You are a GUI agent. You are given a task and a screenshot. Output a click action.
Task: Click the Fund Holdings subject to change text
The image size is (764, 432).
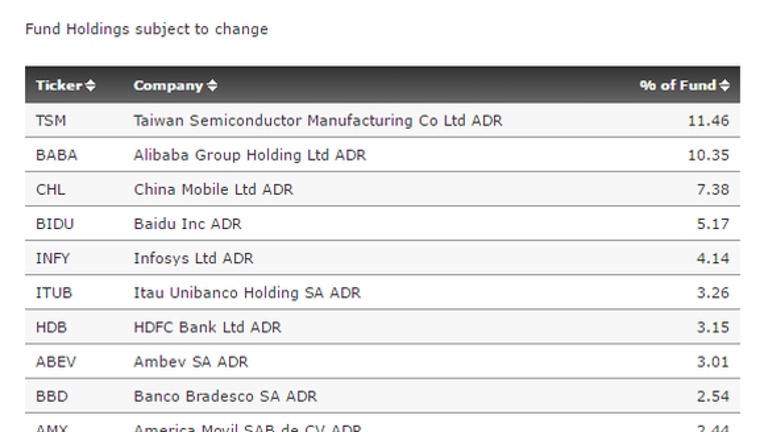(147, 29)
